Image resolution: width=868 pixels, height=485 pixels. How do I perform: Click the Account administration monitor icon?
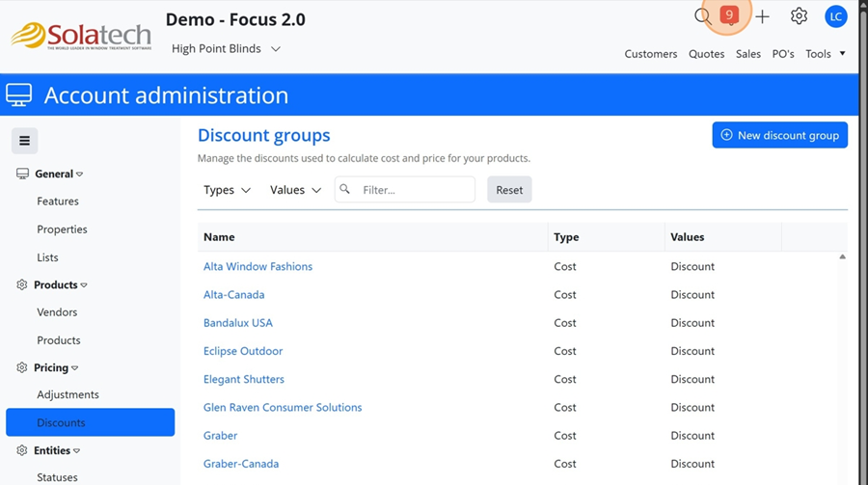point(19,95)
